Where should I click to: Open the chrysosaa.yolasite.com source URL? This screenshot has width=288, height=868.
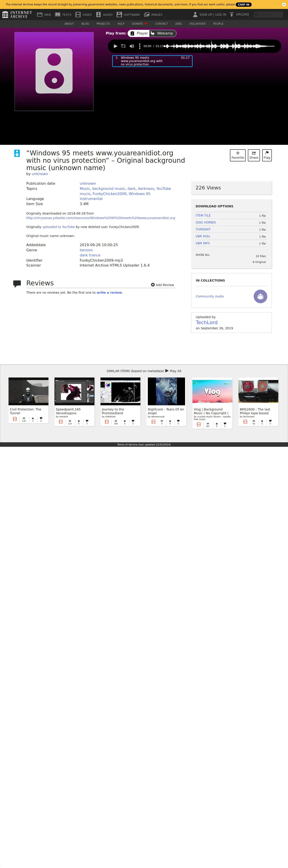coord(101,218)
